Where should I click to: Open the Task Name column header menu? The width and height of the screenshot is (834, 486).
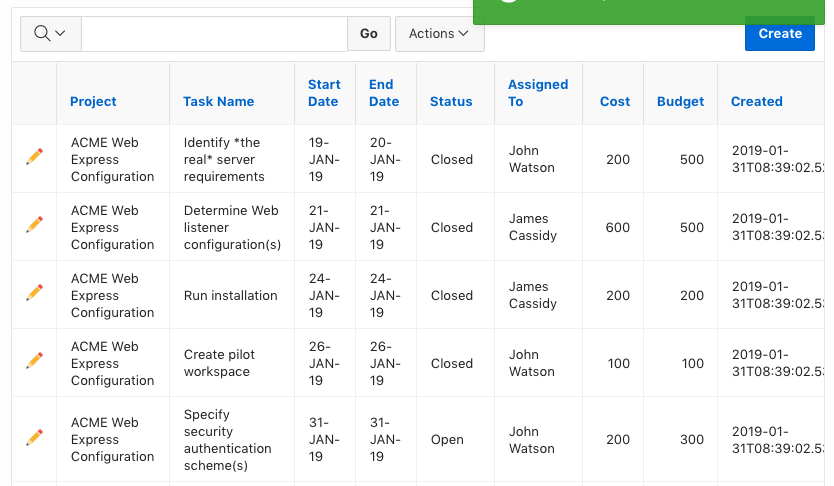218,101
